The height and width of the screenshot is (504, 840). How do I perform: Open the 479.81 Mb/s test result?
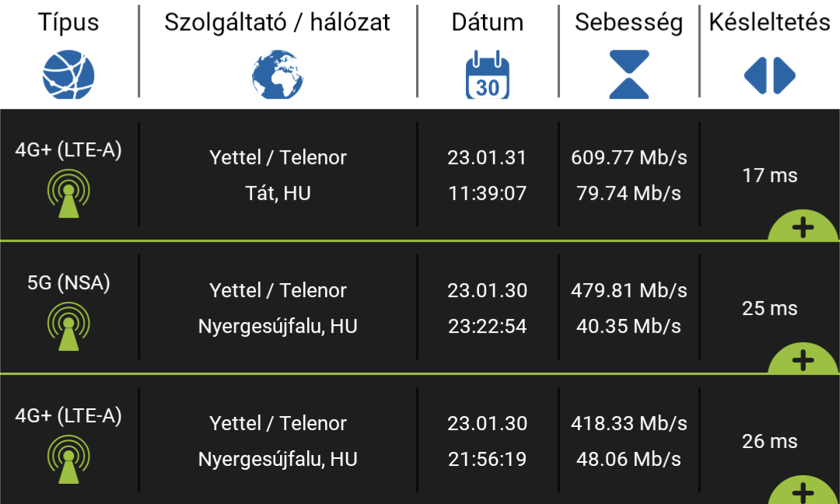pyautogui.click(x=629, y=290)
